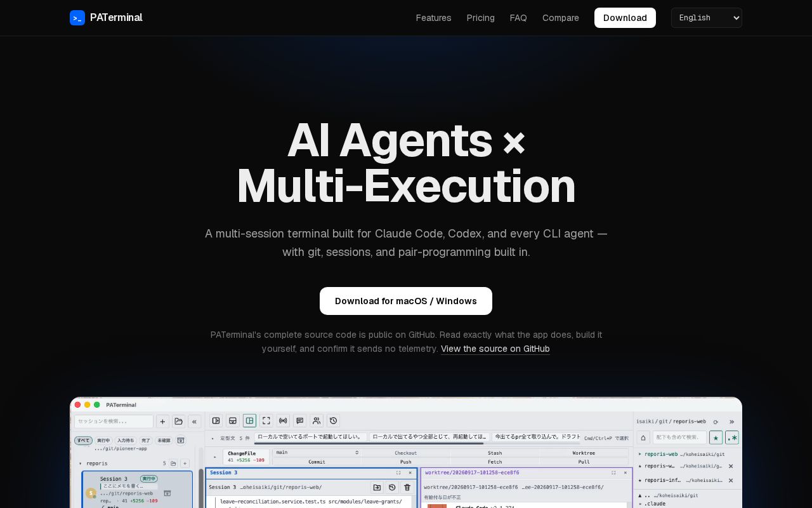Open the history clock toolbar icon
Viewport: 812px width, 508px height.
(334, 420)
